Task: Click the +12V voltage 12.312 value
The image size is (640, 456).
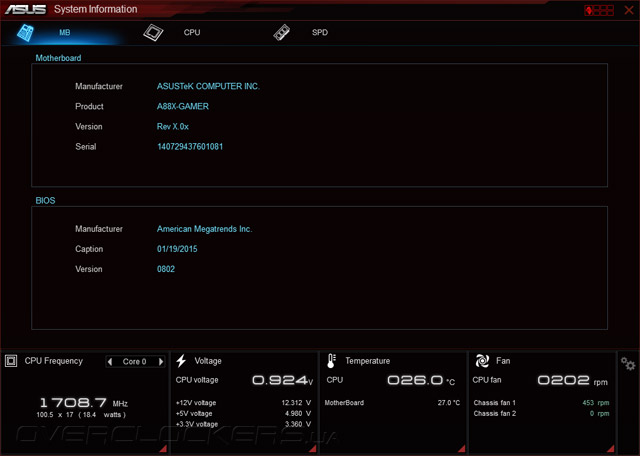Action: tap(296, 403)
